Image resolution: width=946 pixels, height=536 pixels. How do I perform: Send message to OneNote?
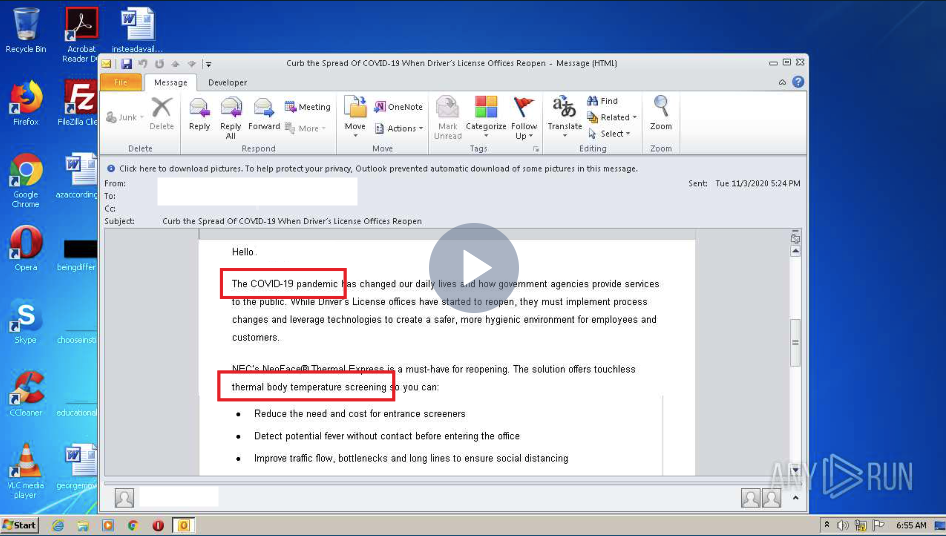pos(398,107)
